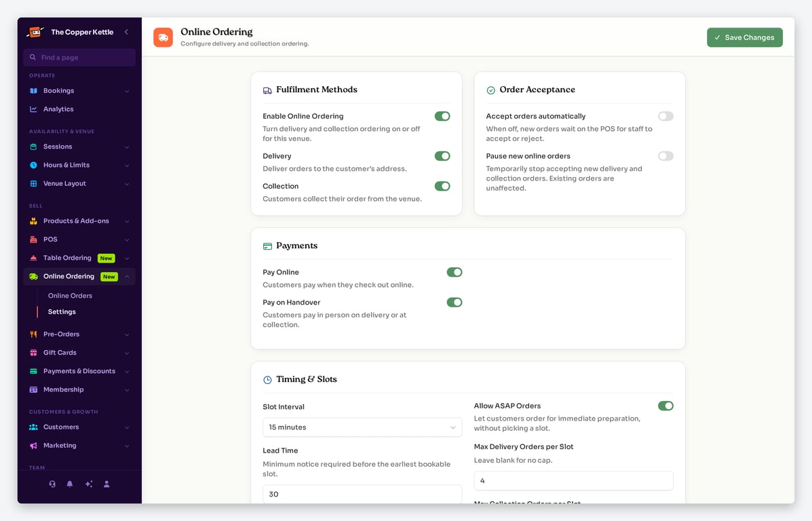The image size is (812, 521).
Task: Toggle the Pay Online switch
Action: 454,272
